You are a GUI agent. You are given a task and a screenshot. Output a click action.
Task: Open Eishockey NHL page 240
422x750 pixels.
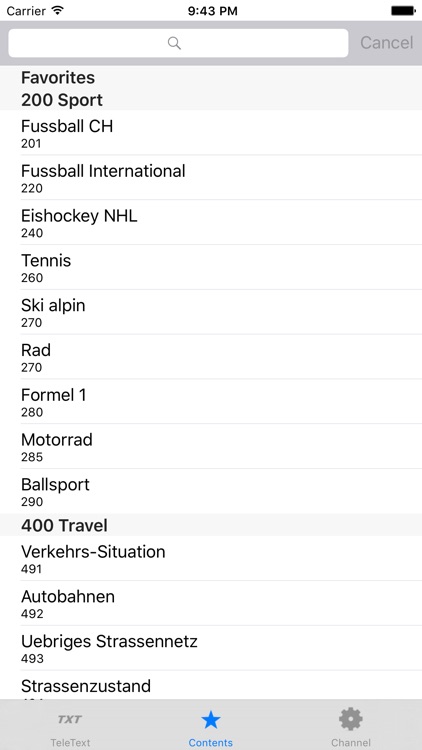click(211, 222)
